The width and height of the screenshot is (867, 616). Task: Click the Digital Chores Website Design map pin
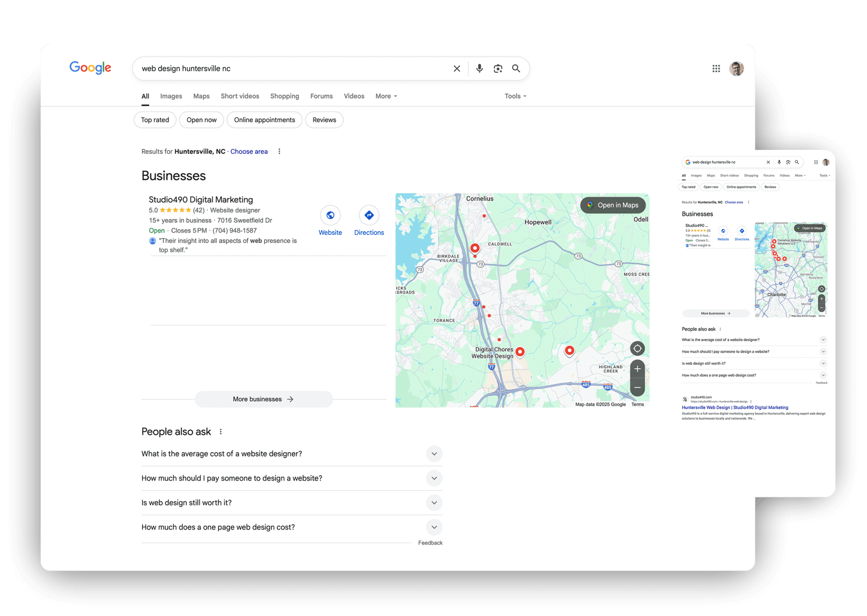click(520, 352)
